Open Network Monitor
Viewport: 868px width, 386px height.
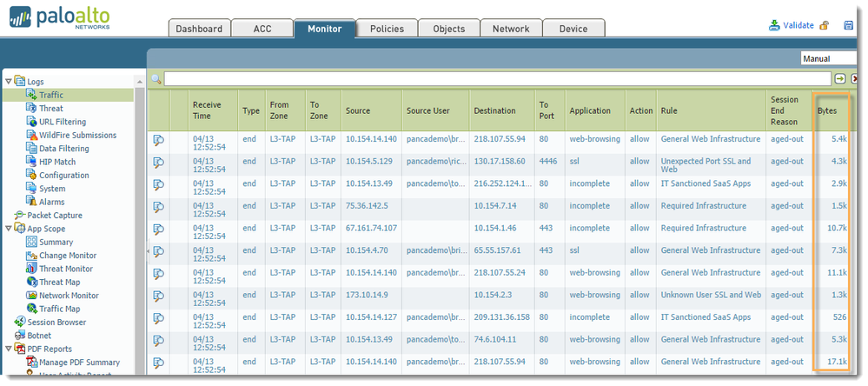pos(69,296)
